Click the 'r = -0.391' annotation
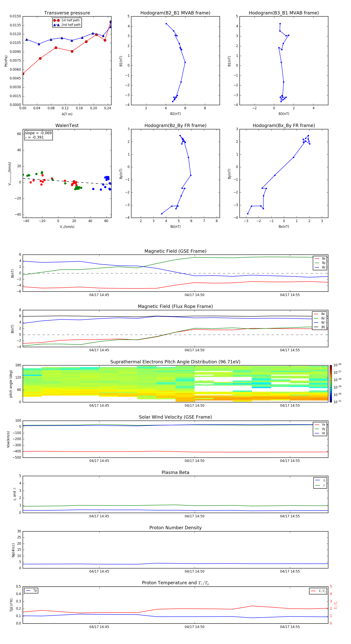 click(x=35, y=137)
